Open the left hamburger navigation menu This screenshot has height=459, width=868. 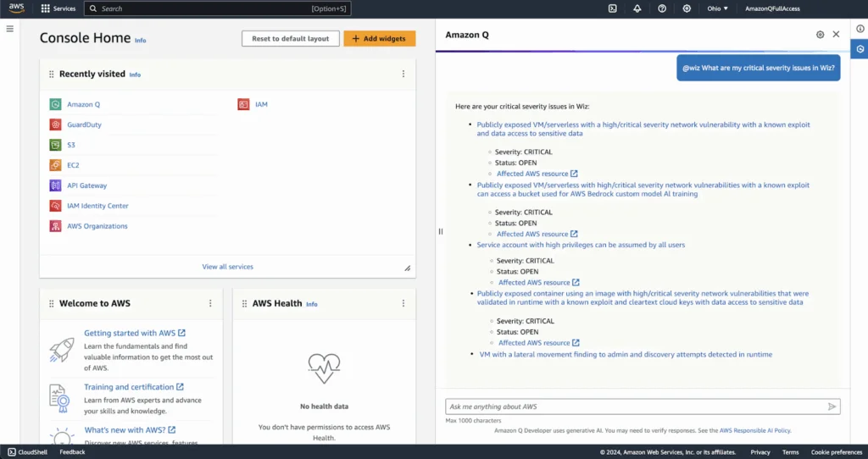(x=10, y=28)
